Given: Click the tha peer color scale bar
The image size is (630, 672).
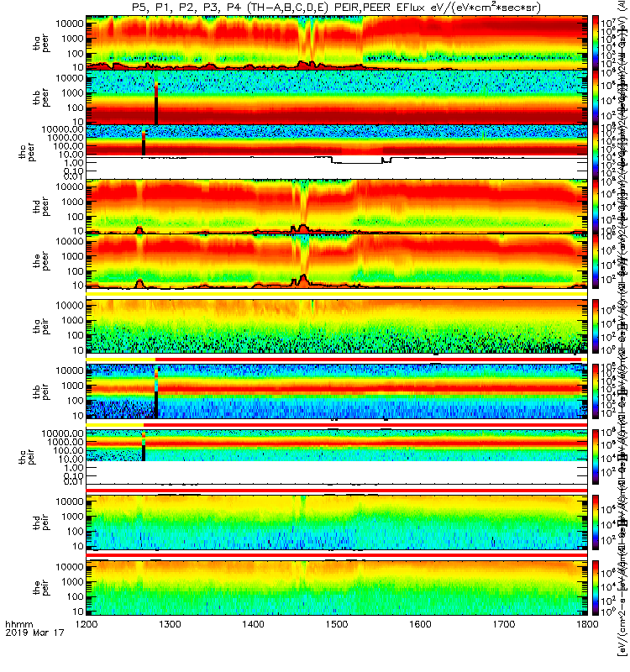Looking at the screenshot, I should pos(596,42).
